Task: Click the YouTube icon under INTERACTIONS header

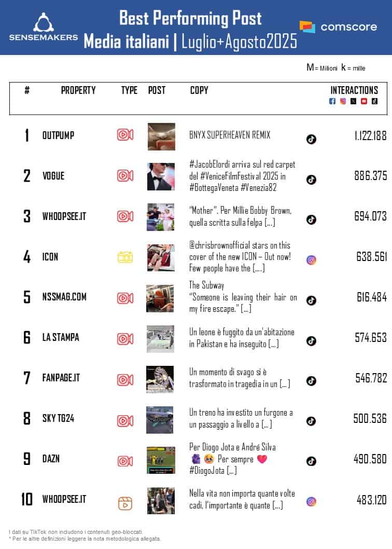Action: 364,101
